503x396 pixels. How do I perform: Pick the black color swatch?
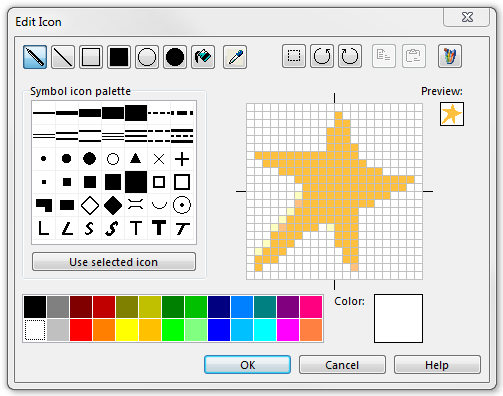pos(35,307)
